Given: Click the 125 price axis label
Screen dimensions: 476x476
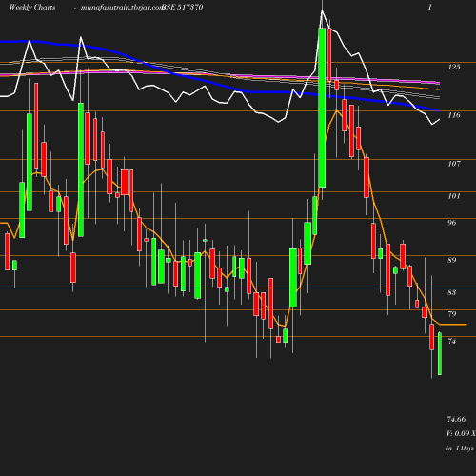Looking at the screenshot, I should pyautogui.click(x=454, y=67).
